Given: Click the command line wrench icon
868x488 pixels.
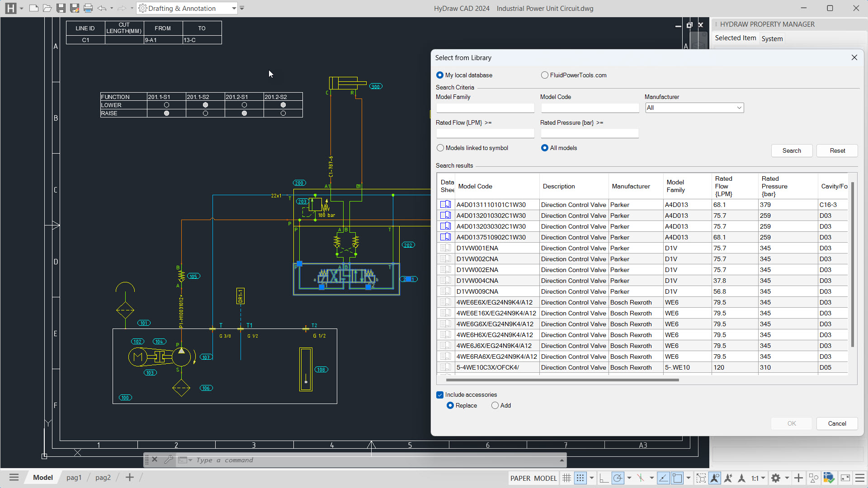Looking at the screenshot, I should click(169, 460).
